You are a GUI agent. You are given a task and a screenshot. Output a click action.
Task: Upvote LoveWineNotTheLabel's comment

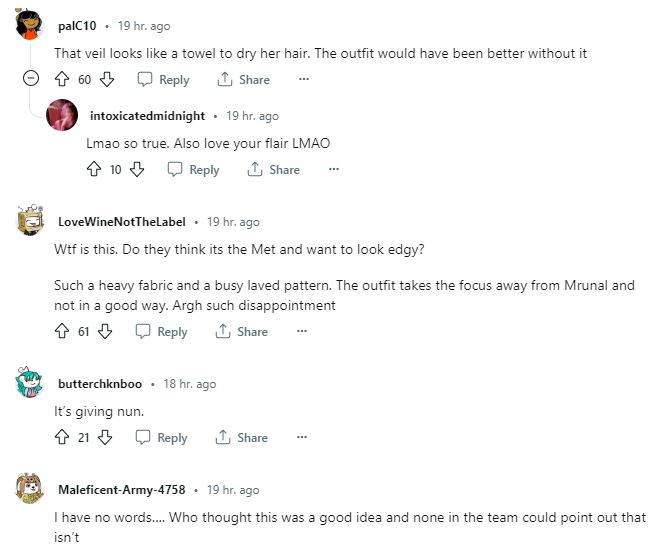coord(62,331)
